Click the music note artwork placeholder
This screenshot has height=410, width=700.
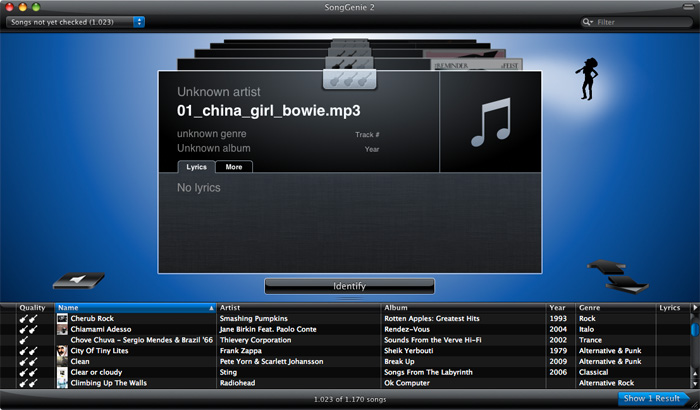[x=490, y=122]
